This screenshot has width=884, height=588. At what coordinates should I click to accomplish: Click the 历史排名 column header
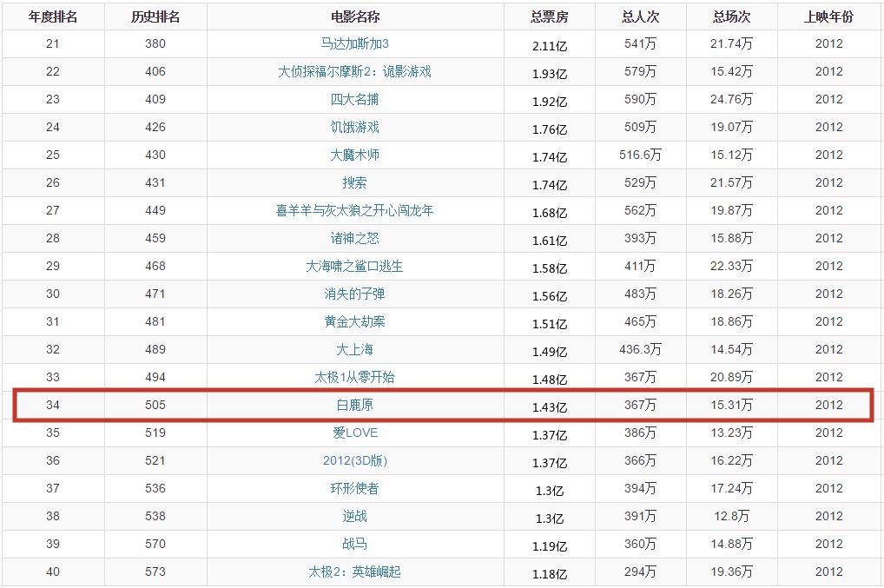[x=155, y=17]
